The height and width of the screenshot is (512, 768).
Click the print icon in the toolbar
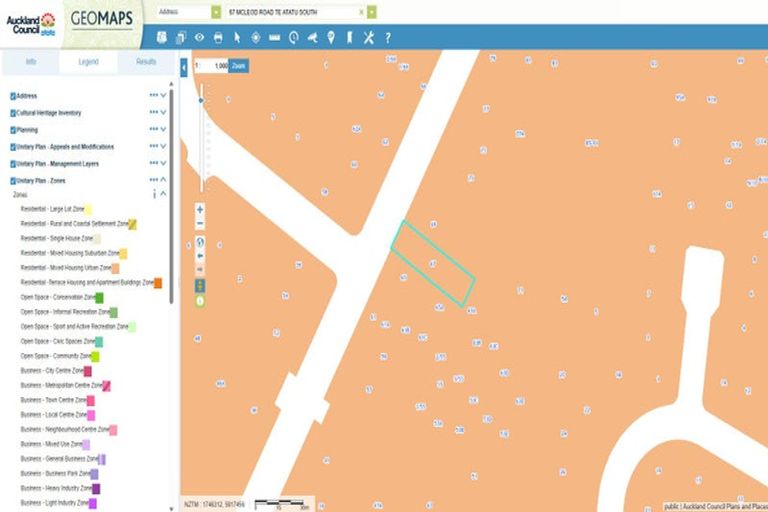tap(218, 37)
